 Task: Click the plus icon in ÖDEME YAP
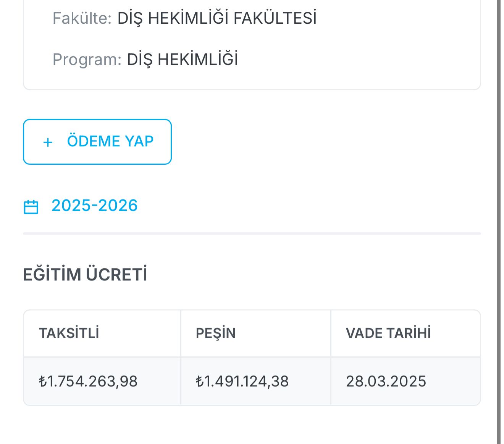48,143
